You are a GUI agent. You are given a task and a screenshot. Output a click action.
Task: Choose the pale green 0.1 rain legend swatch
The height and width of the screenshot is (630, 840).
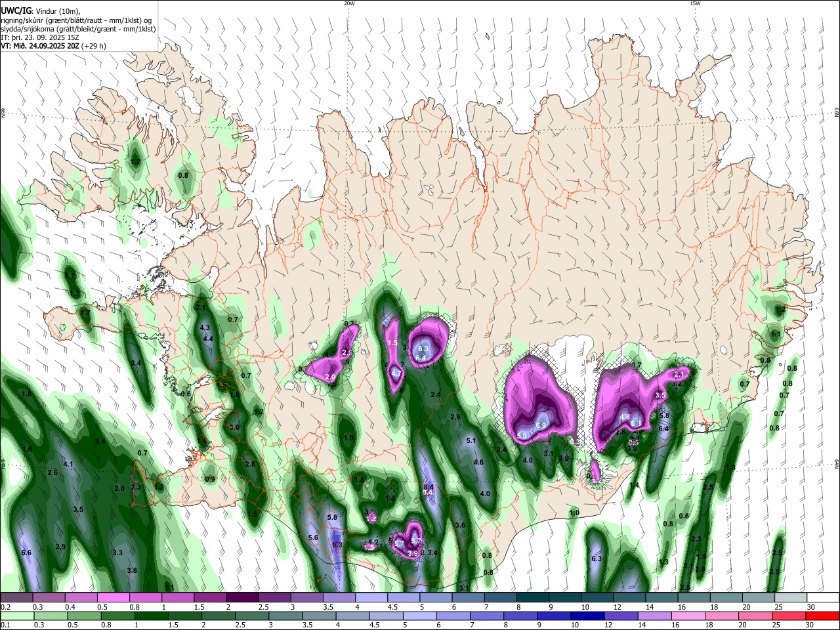point(16,616)
